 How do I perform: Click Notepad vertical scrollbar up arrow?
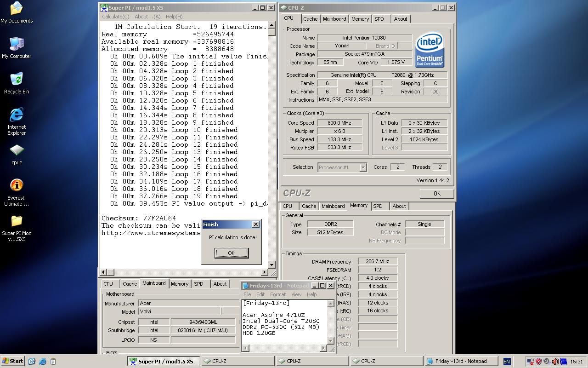[330, 304]
